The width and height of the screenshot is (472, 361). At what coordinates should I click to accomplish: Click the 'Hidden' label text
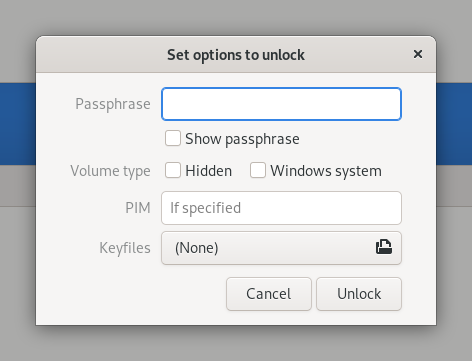coord(209,171)
